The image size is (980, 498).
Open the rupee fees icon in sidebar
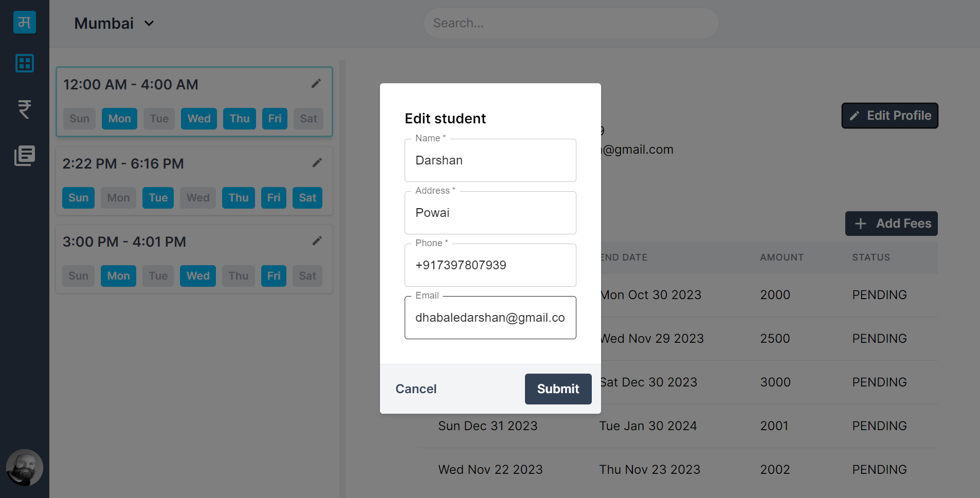pyautogui.click(x=25, y=109)
